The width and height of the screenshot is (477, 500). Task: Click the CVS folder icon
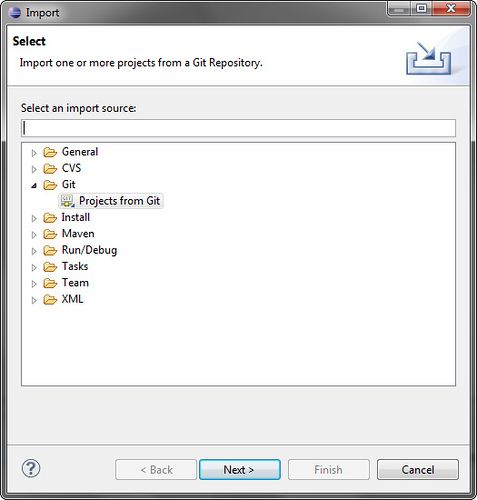(x=50, y=169)
